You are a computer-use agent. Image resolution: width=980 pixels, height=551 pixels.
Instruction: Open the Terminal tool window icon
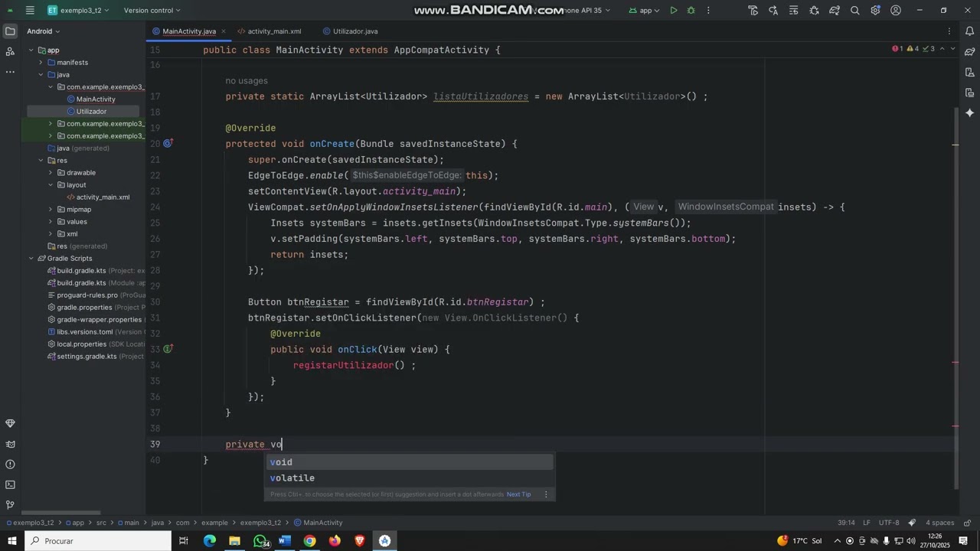pyautogui.click(x=10, y=484)
